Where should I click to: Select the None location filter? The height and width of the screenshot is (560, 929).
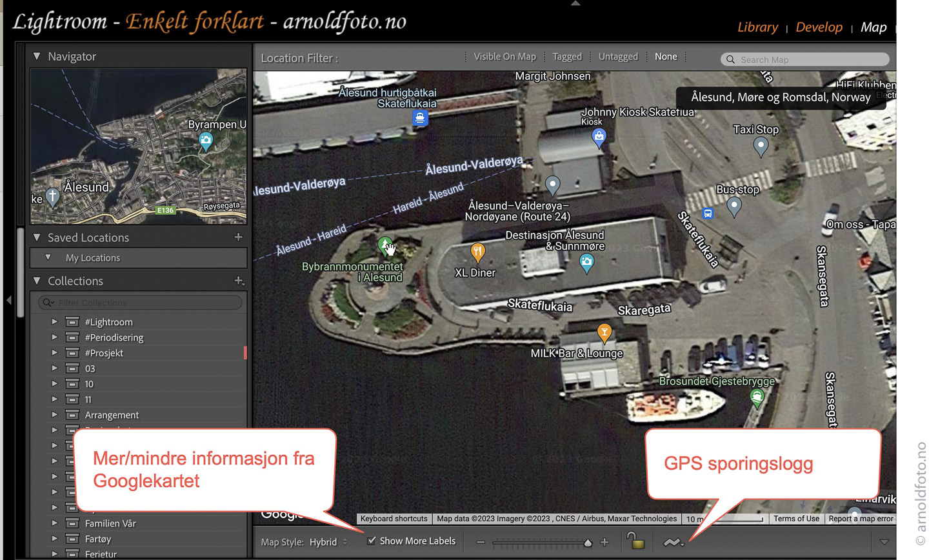666,57
